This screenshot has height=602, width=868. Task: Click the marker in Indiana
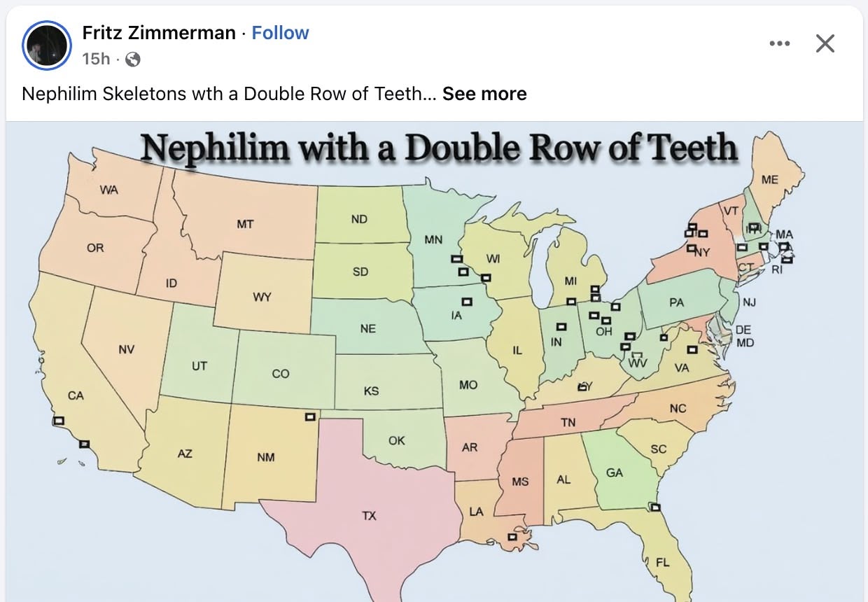pyautogui.click(x=561, y=327)
